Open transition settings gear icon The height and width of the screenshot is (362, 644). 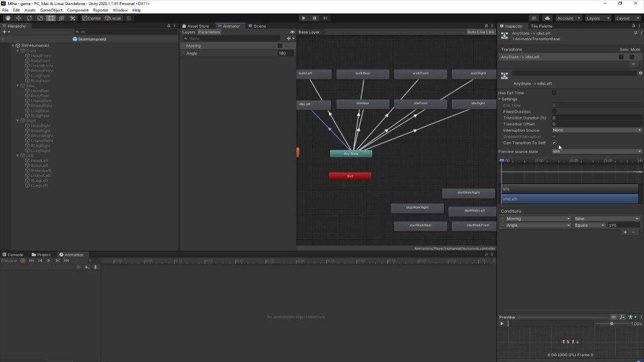tap(640, 73)
